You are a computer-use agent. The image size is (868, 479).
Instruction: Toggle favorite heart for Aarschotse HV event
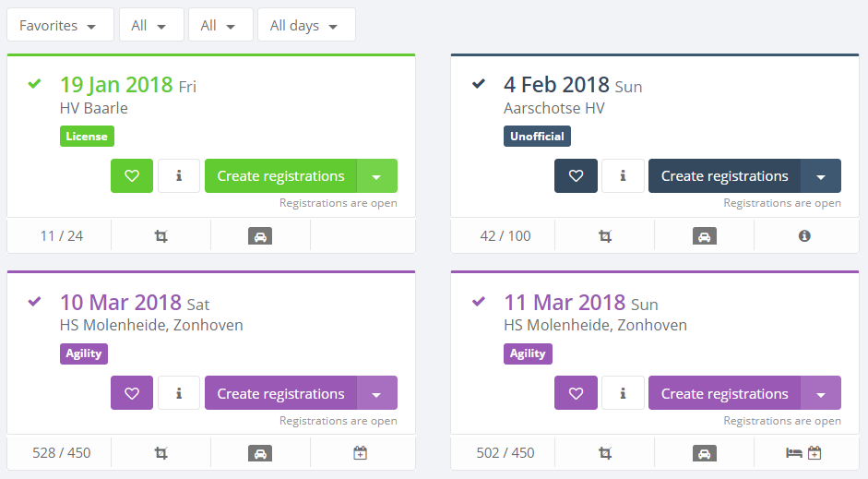[x=576, y=176]
